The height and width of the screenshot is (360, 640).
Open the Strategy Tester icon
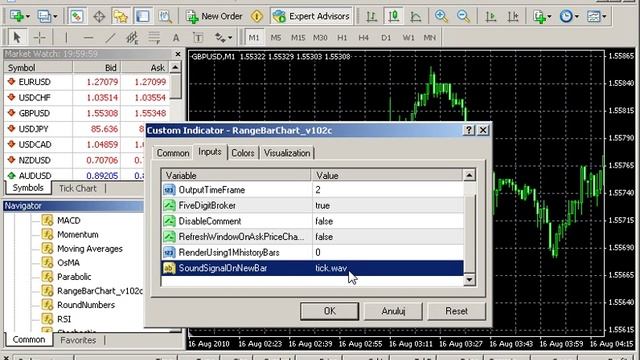coord(165,16)
